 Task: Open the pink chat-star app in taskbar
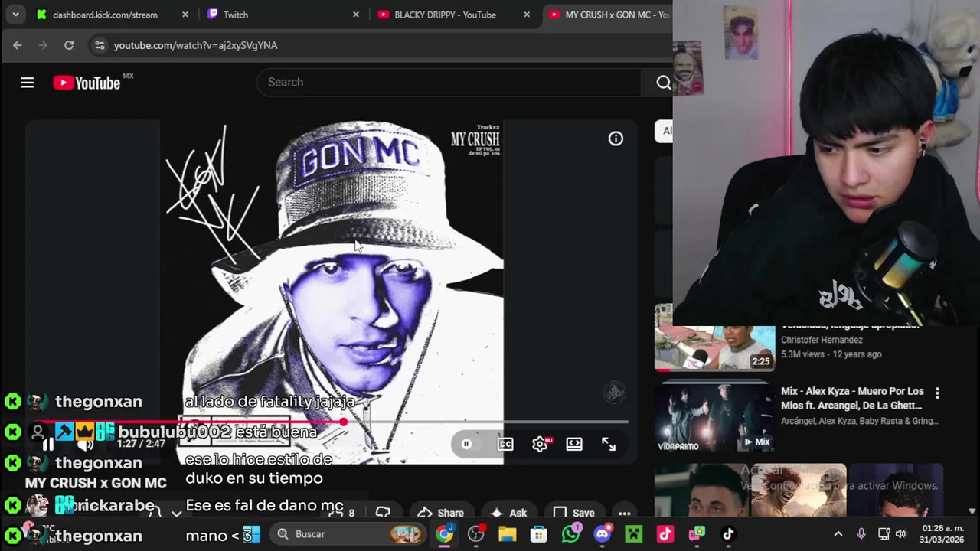(x=697, y=534)
